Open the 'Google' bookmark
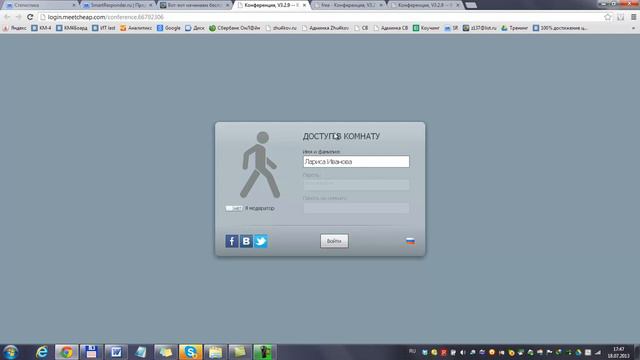640x360 pixels. coord(169,28)
